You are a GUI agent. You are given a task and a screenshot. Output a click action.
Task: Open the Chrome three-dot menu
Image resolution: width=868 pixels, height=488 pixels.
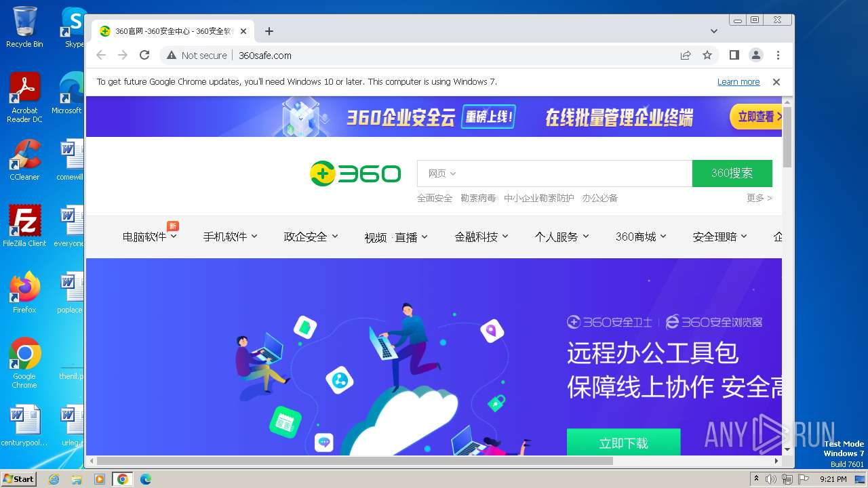click(x=778, y=55)
